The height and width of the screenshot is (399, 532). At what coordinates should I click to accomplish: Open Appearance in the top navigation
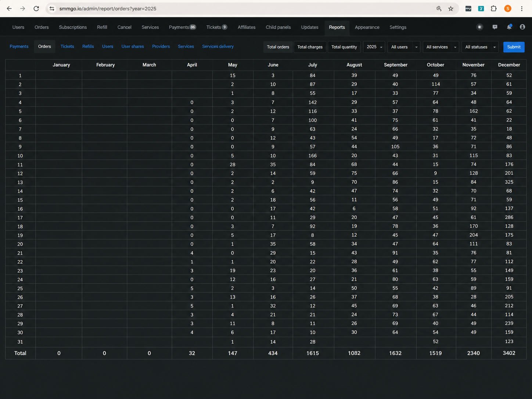pos(367,27)
